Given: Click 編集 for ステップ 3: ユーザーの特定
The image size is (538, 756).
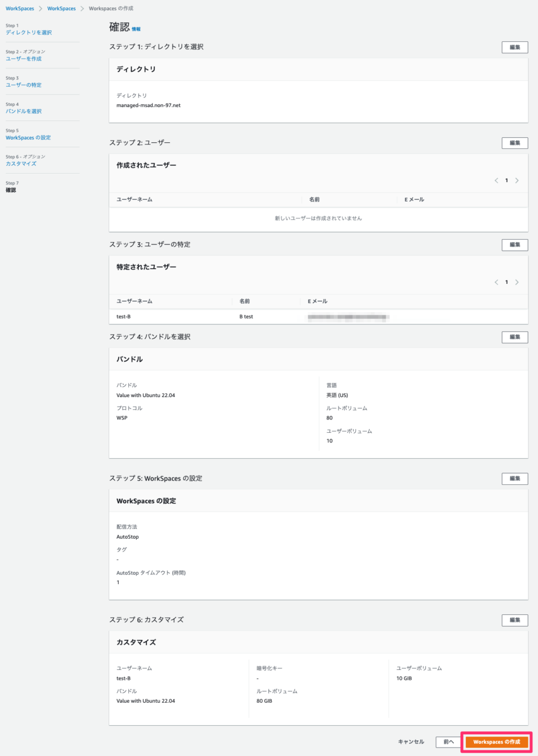Looking at the screenshot, I should pyautogui.click(x=514, y=245).
